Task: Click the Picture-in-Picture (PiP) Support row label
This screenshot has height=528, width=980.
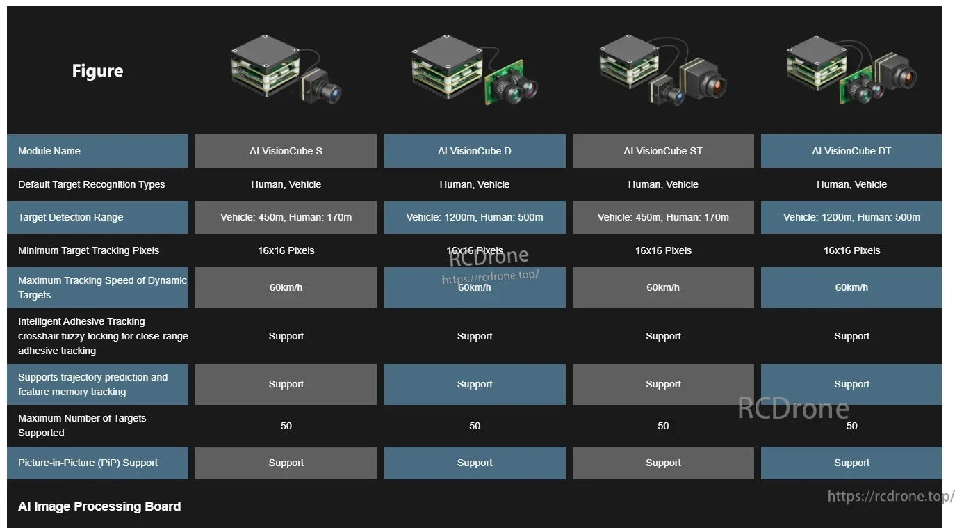Action: [x=88, y=463]
